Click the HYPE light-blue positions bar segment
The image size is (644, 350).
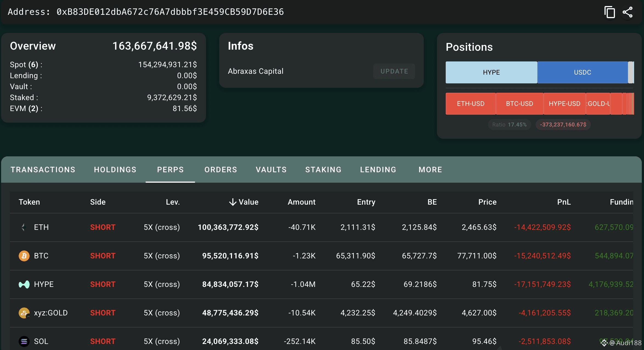(491, 72)
